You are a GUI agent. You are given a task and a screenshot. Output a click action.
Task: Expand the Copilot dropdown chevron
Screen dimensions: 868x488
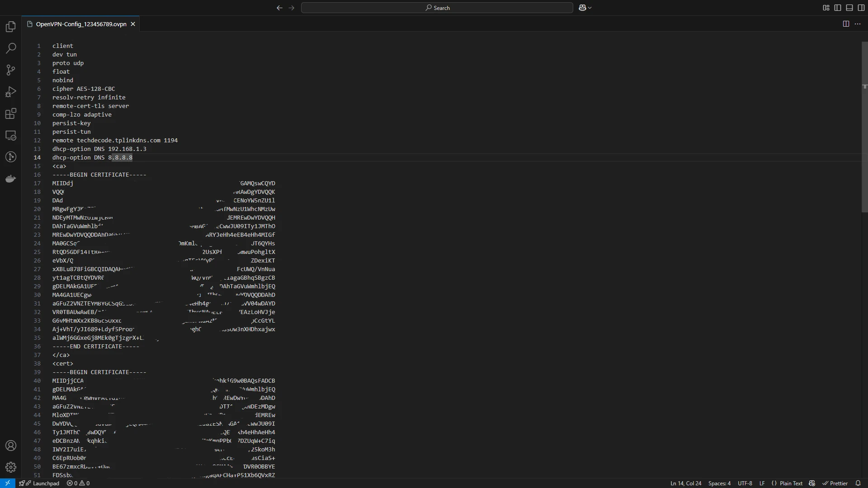(590, 8)
